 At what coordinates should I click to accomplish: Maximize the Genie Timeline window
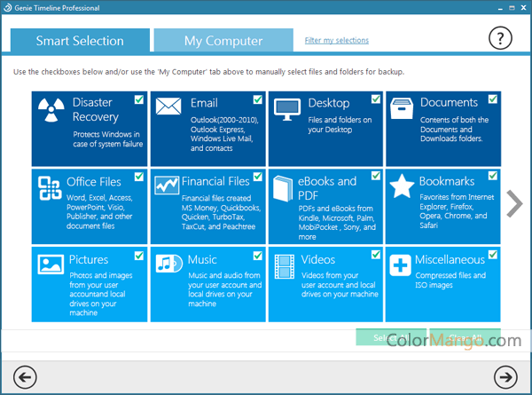[512, 7]
